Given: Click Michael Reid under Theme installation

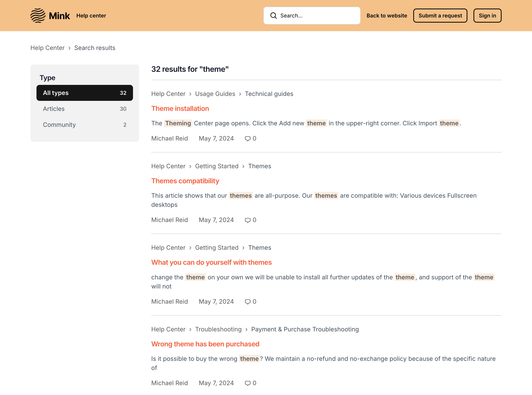Looking at the screenshot, I should click(169, 138).
